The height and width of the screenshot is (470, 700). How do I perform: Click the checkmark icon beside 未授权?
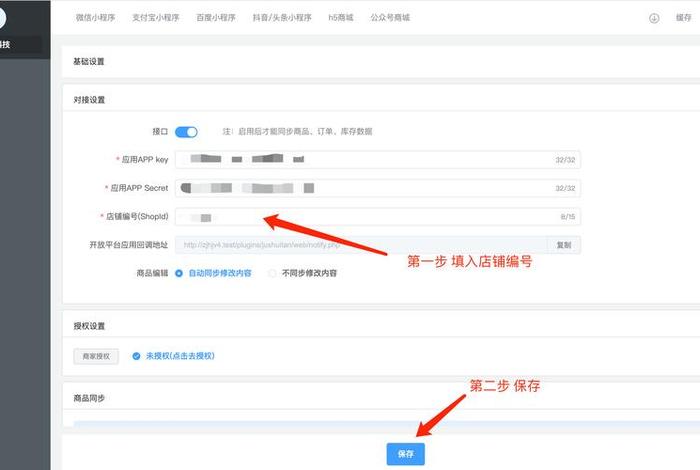pos(136,356)
